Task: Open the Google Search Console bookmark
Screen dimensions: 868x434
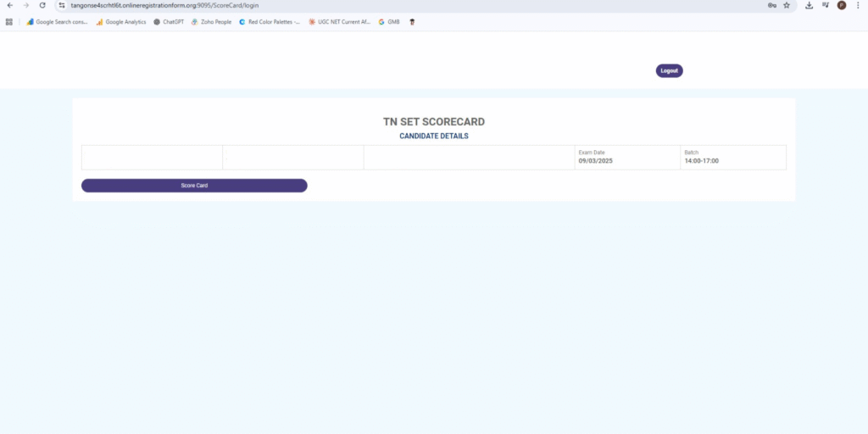Action: pos(58,22)
